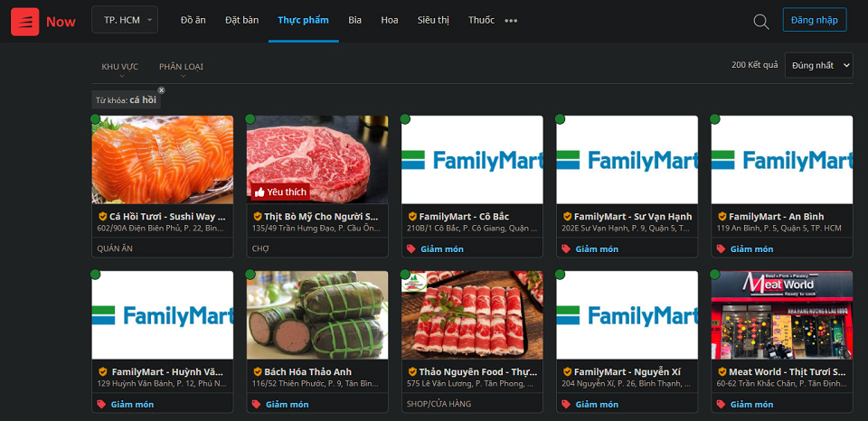Open the Đúng nhất sort dropdown
The height and width of the screenshot is (421, 868).
pos(819,65)
